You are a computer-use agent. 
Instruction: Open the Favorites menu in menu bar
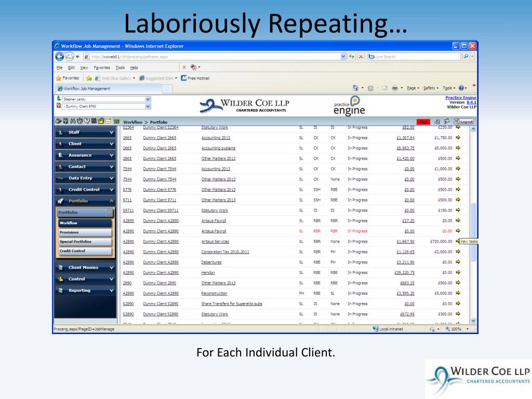102,68
